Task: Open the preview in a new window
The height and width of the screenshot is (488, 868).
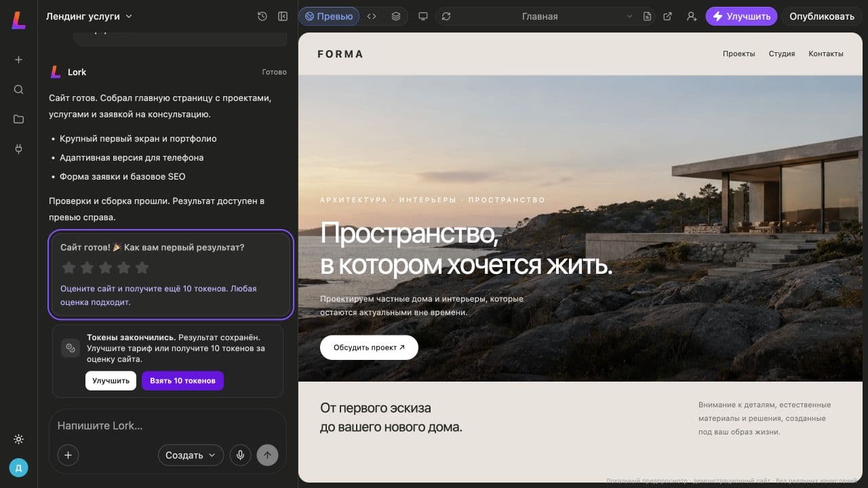Action: coord(667,16)
